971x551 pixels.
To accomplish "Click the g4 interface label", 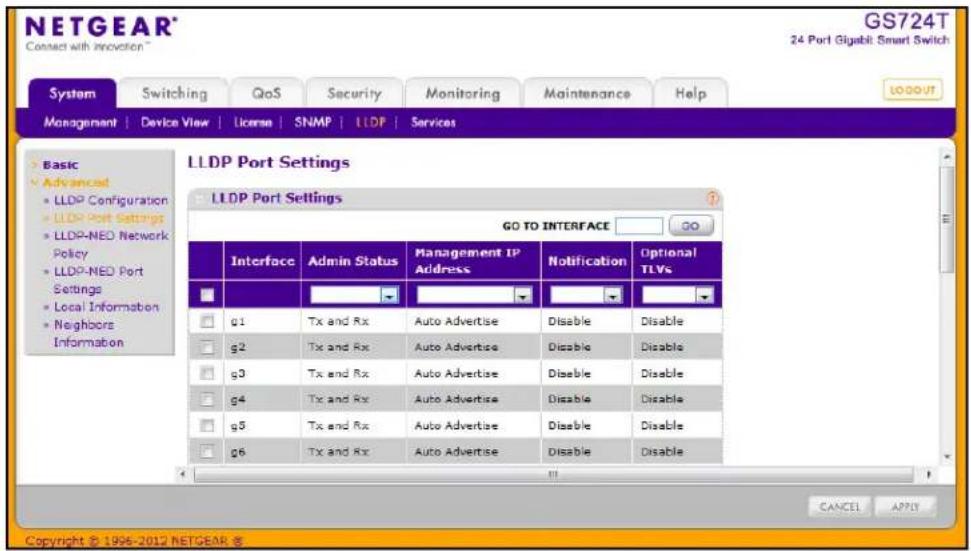I will pos(238,399).
